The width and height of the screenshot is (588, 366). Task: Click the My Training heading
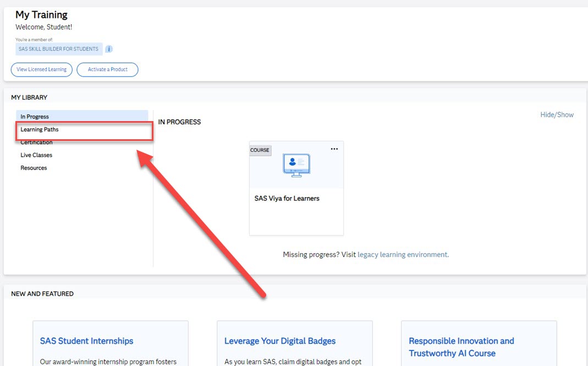click(42, 14)
